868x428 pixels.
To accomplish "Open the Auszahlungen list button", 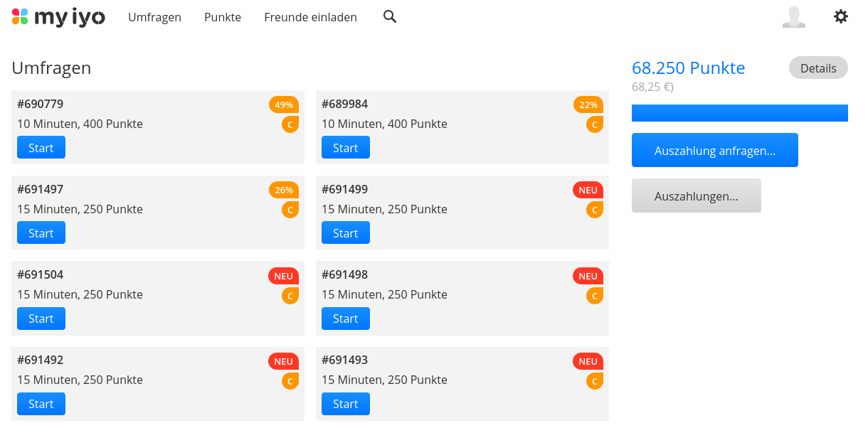I will click(697, 196).
